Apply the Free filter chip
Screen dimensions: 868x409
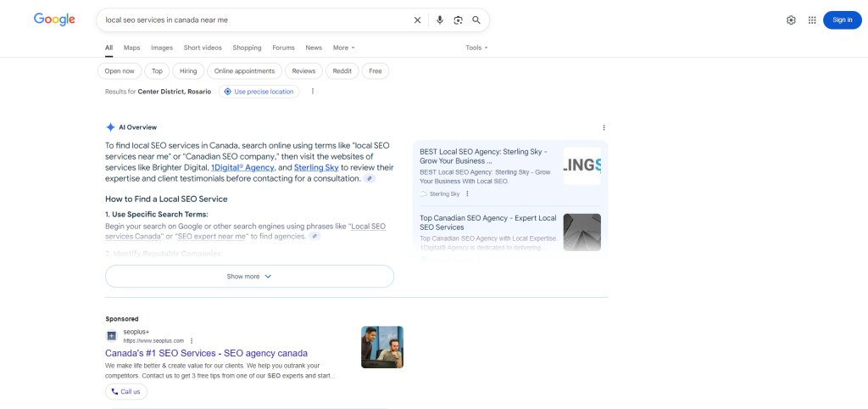[x=376, y=71]
